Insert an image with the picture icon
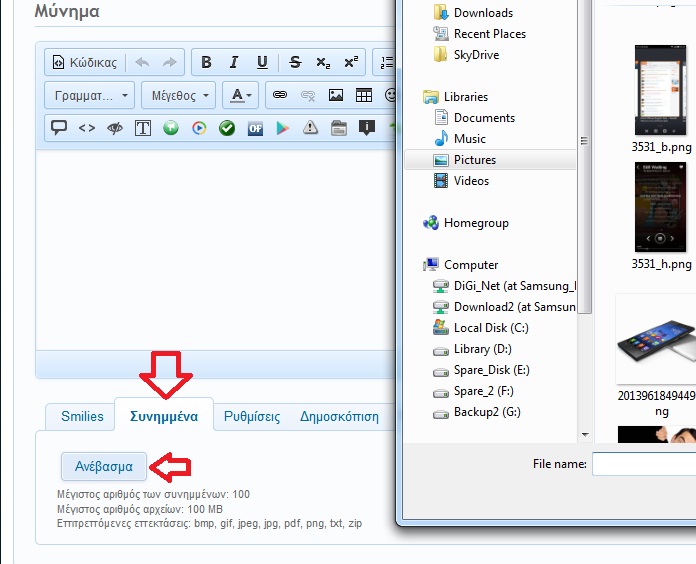This screenshot has height=564, width=696. 336,95
